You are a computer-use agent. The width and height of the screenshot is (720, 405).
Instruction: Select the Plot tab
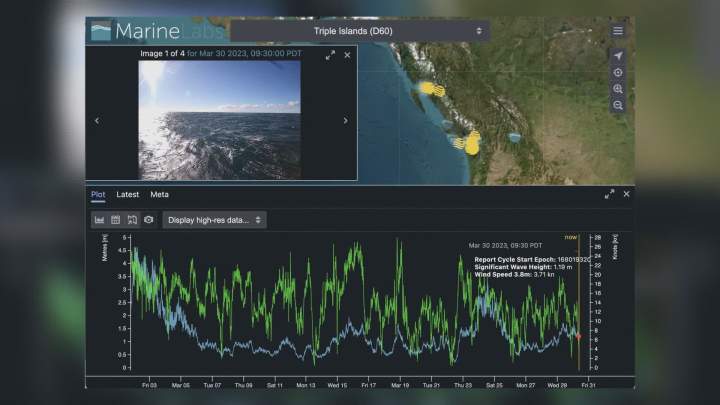click(98, 194)
